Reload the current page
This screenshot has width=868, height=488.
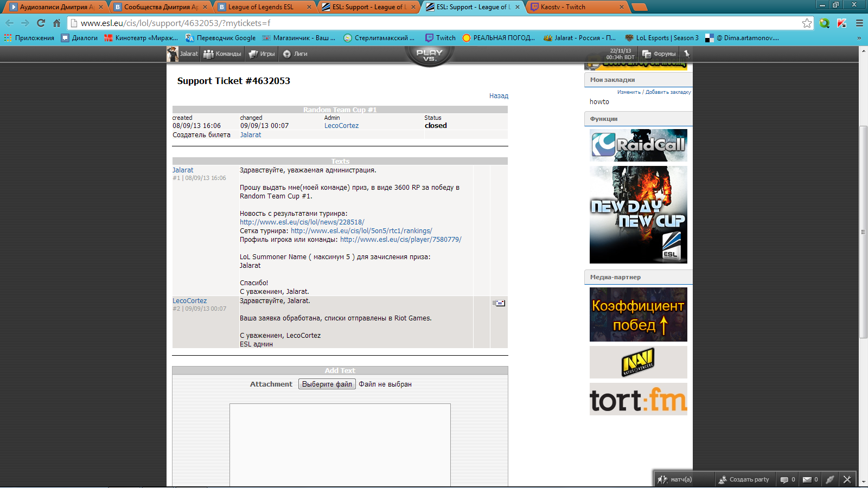(41, 23)
